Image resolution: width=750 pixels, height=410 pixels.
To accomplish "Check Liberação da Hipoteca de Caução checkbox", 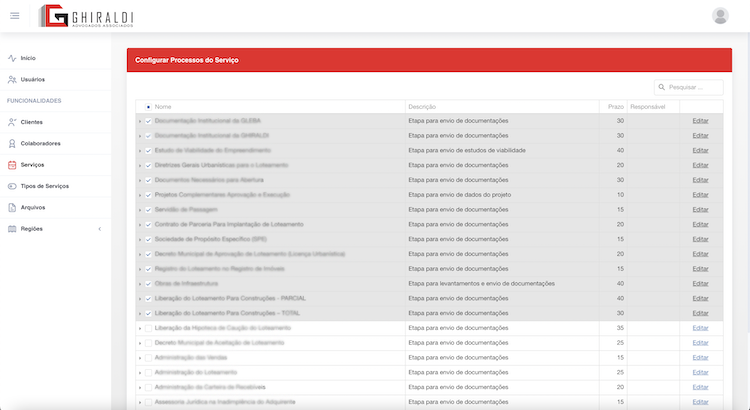I will 148,329.
